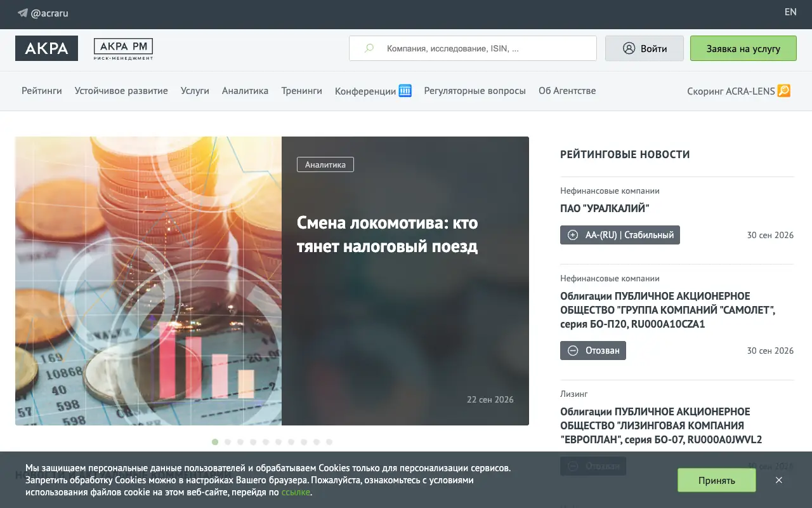This screenshot has height=508, width=812.
Task: Select the last carousel dot
Action: tap(329, 442)
